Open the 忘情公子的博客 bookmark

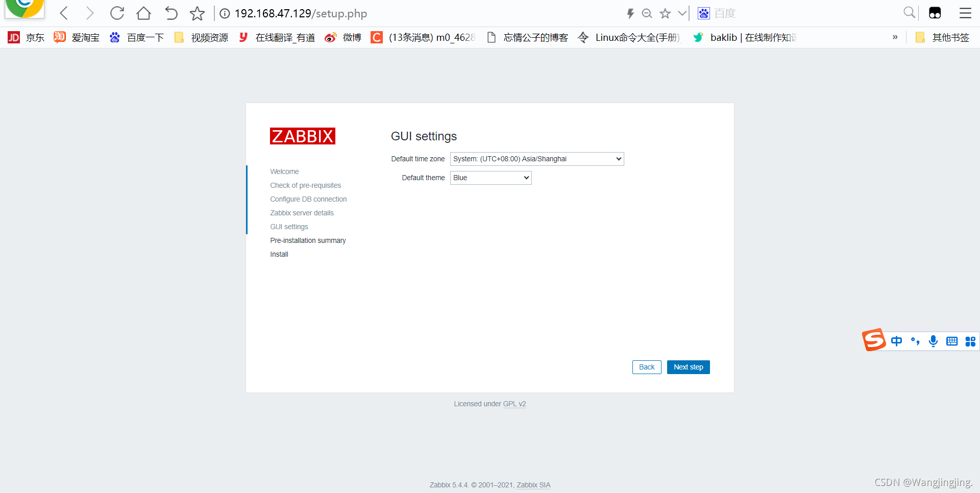527,37
